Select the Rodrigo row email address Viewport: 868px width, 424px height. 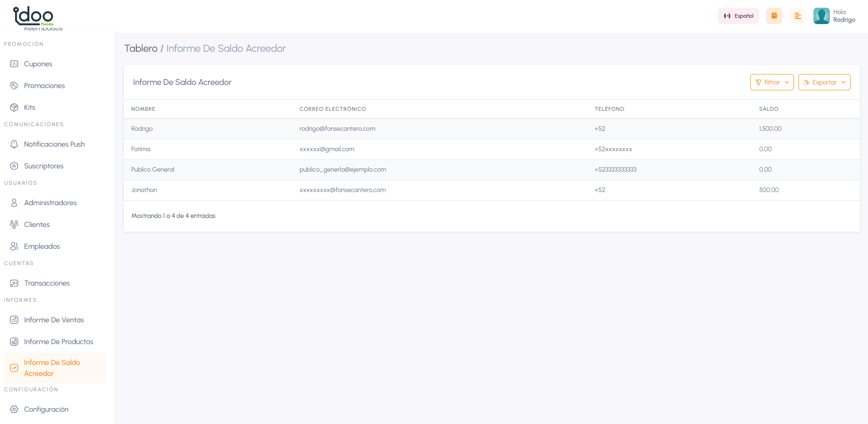[x=337, y=129]
